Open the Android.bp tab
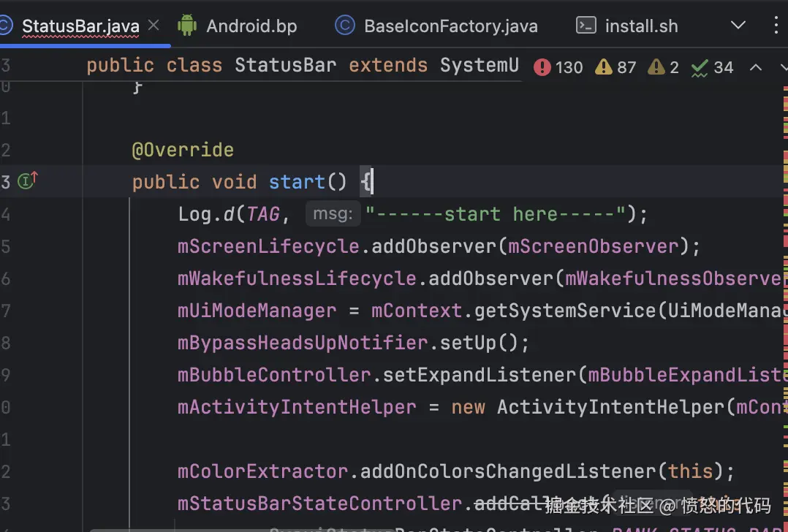This screenshot has height=532, width=788. click(x=251, y=26)
